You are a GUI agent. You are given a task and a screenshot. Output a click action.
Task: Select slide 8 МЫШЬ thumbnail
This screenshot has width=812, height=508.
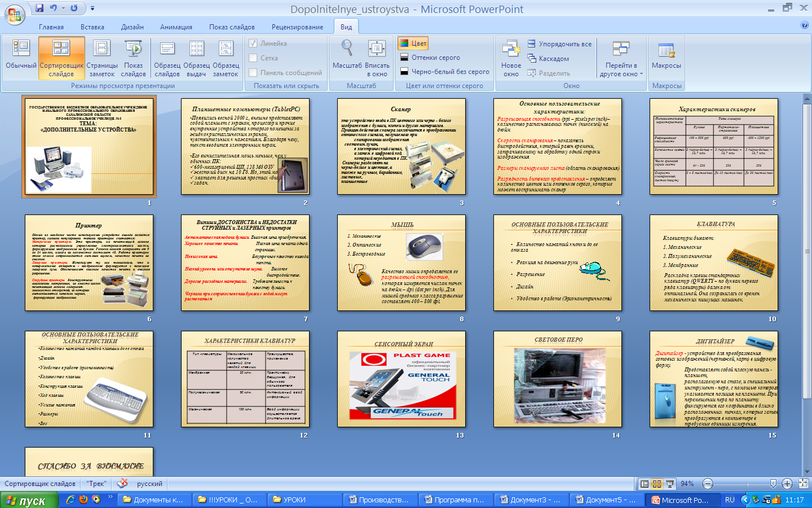(x=401, y=263)
